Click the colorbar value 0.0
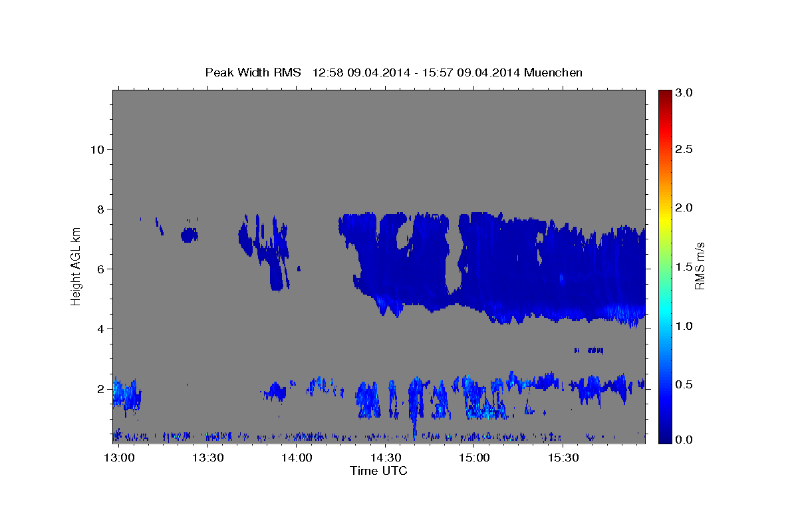Screen dimensions: 798x532 684,440
